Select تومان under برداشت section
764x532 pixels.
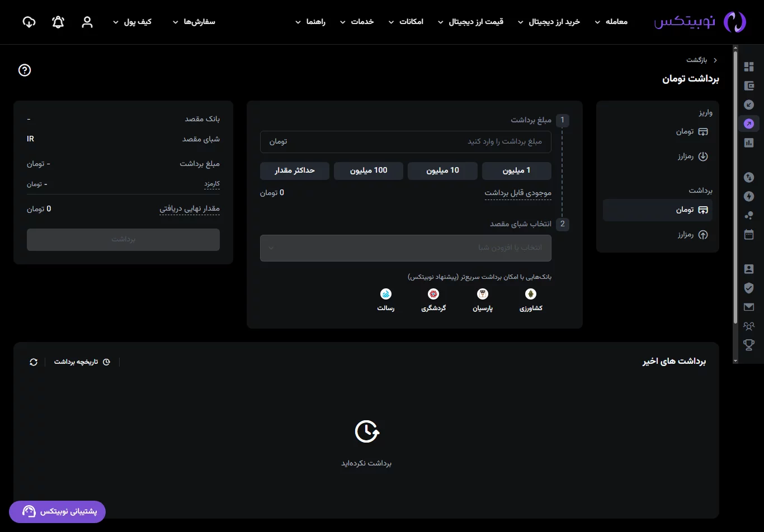coord(658,210)
